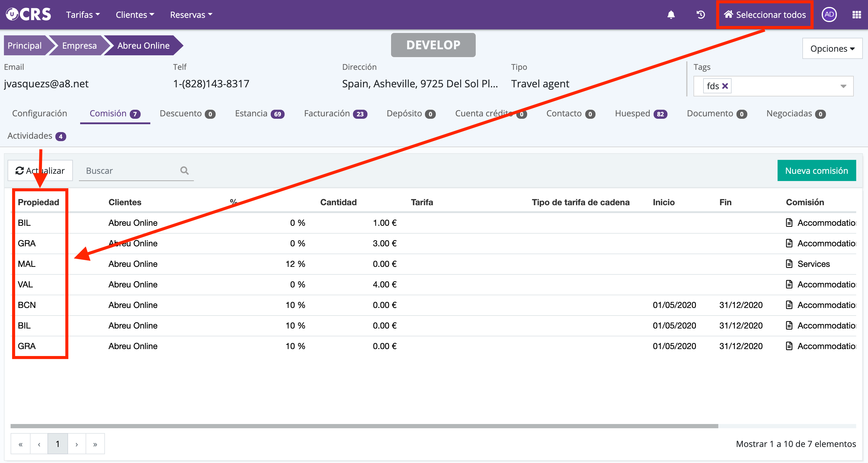Click the home icon in Seleccionar todos
The height and width of the screenshot is (463, 868).
[x=728, y=15]
